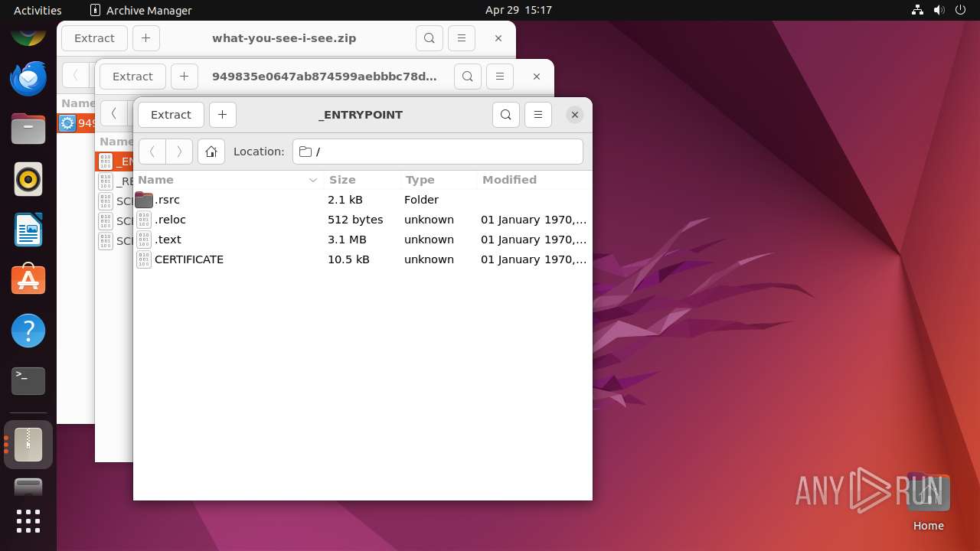Image resolution: width=980 pixels, height=551 pixels.
Task: Click plus button in what-you-see-i-see.zip window
Action: coord(145,38)
